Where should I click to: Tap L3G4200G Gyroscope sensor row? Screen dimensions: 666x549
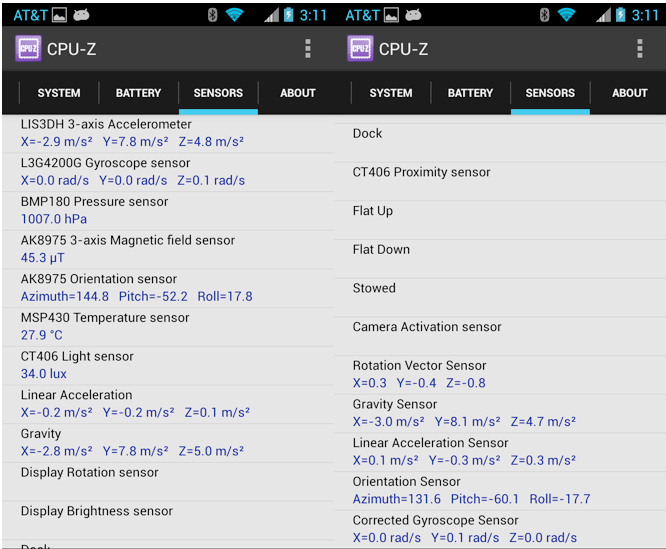pos(168,172)
